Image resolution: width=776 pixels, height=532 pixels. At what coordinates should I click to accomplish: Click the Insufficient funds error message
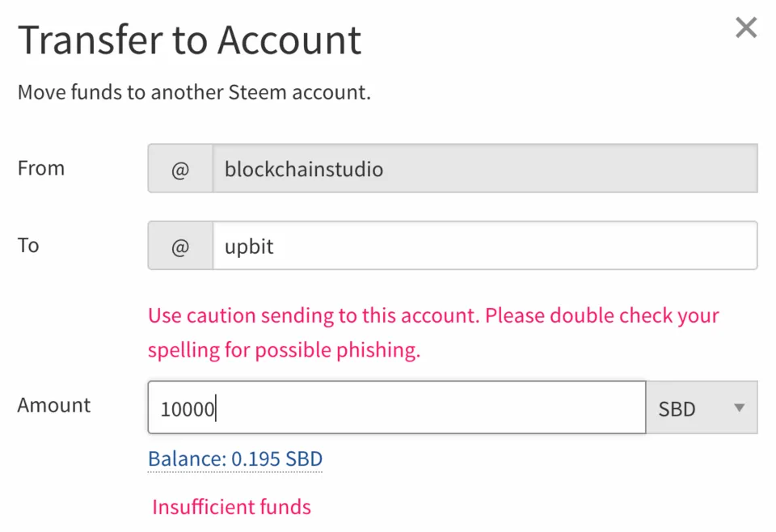(x=231, y=507)
